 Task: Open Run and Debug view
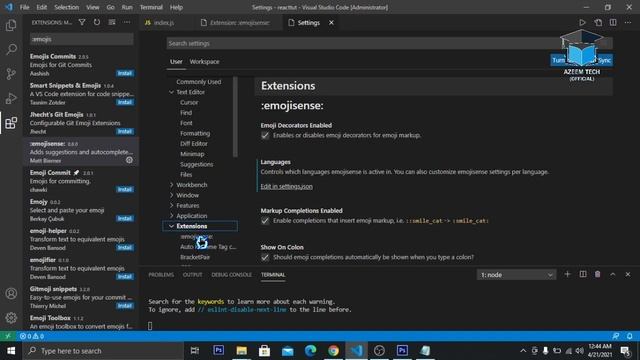point(11,98)
